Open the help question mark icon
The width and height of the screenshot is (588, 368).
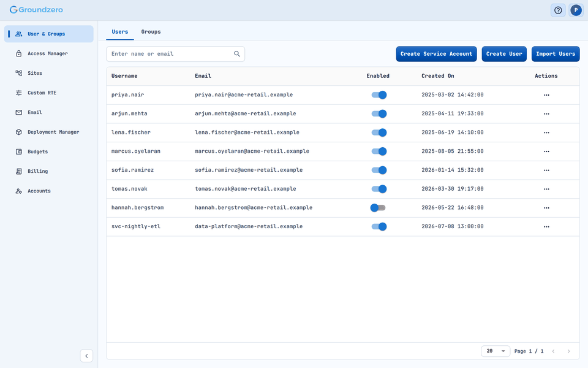point(558,10)
